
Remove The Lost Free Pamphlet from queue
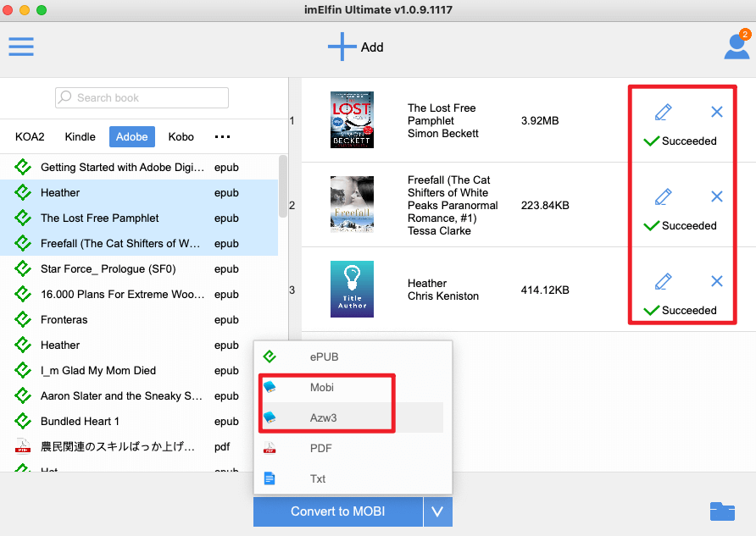[x=717, y=112]
